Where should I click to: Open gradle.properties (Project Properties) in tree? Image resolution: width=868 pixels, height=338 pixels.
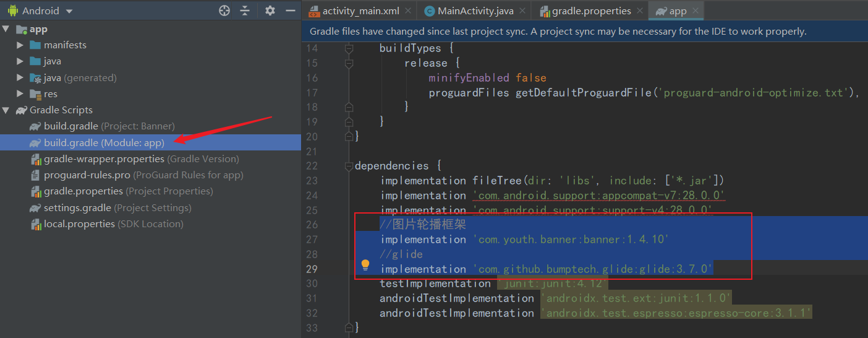click(x=121, y=191)
